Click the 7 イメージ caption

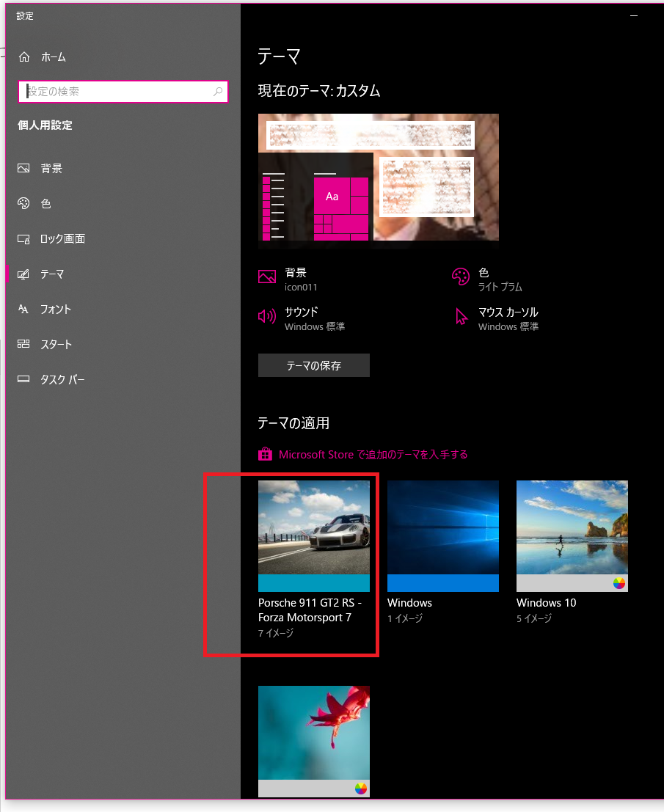pyautogui.click(x=276, y=633)
